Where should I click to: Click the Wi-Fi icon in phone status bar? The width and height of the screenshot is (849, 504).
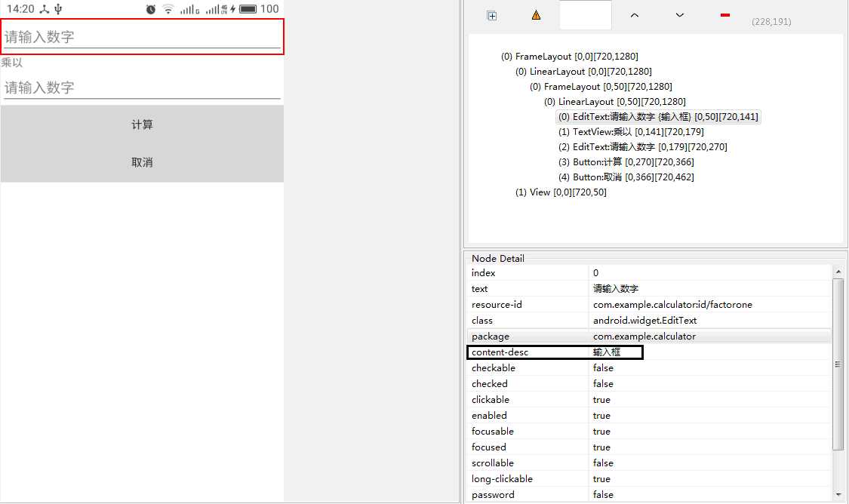168,9
